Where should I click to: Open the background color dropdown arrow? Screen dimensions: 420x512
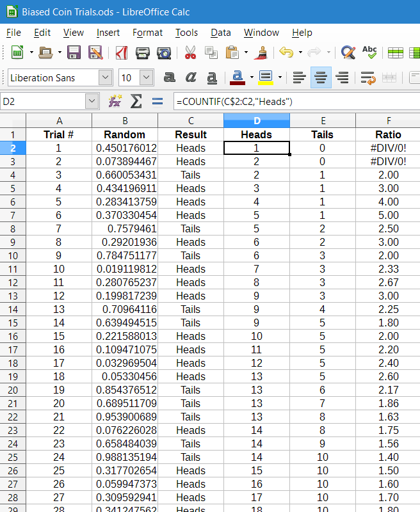(x=280, y=77)
